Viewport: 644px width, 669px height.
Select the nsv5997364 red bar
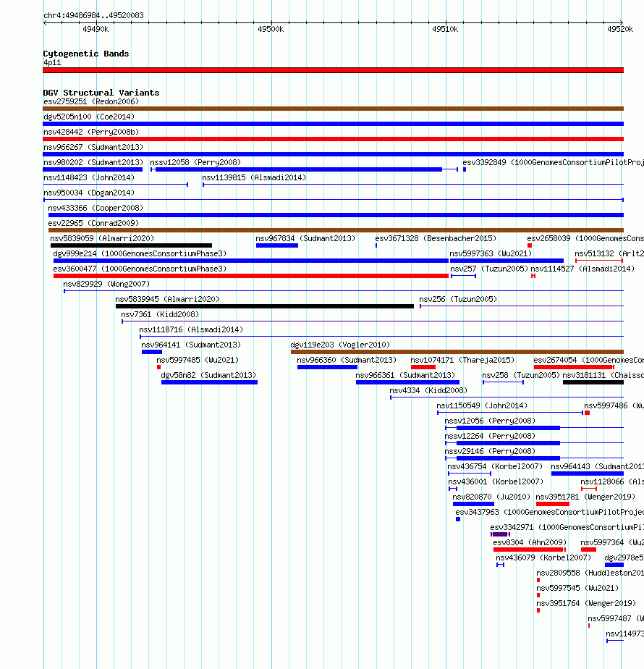(x=588, y=550)
